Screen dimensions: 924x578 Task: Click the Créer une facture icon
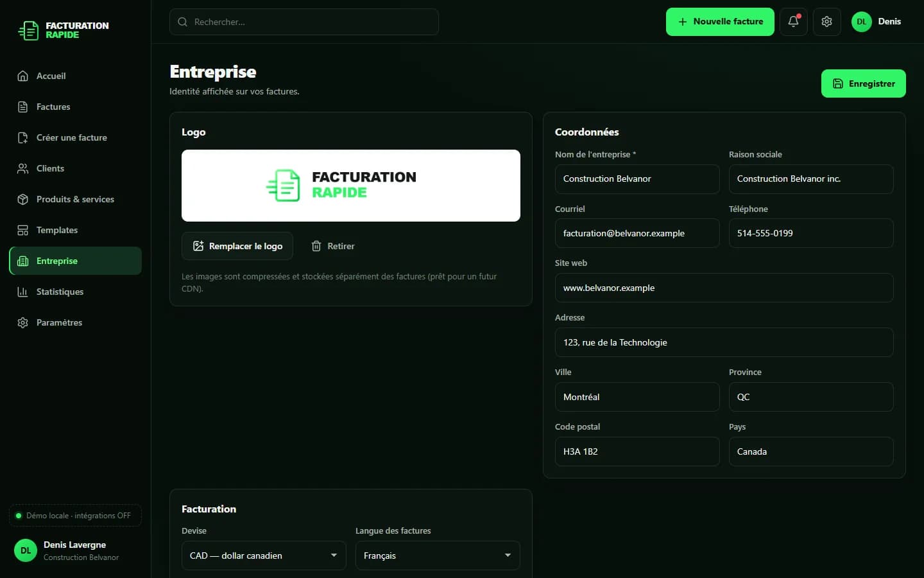(23, 137)
